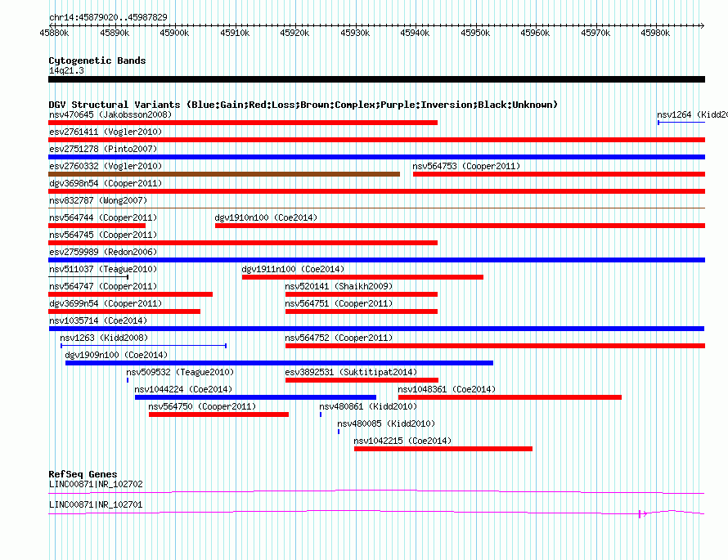Select the red bar for esv2761411 (Vogler2010)

pos(376,140)
